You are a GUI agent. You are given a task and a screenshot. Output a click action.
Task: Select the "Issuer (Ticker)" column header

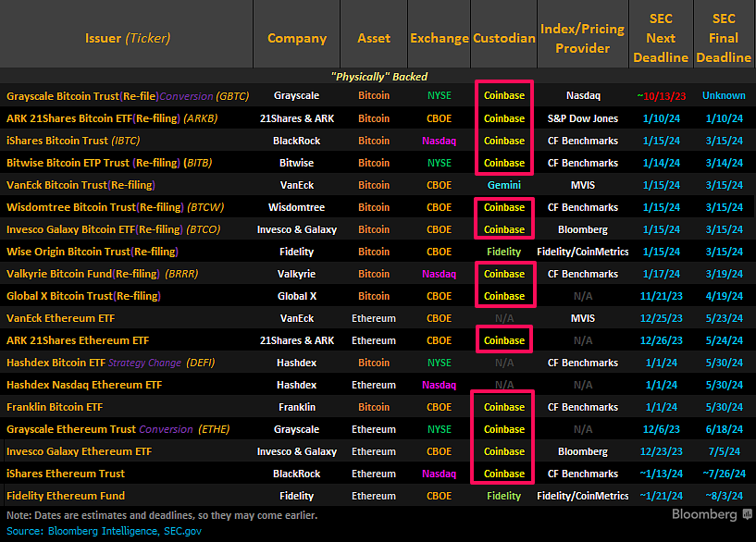click(128, 38)
